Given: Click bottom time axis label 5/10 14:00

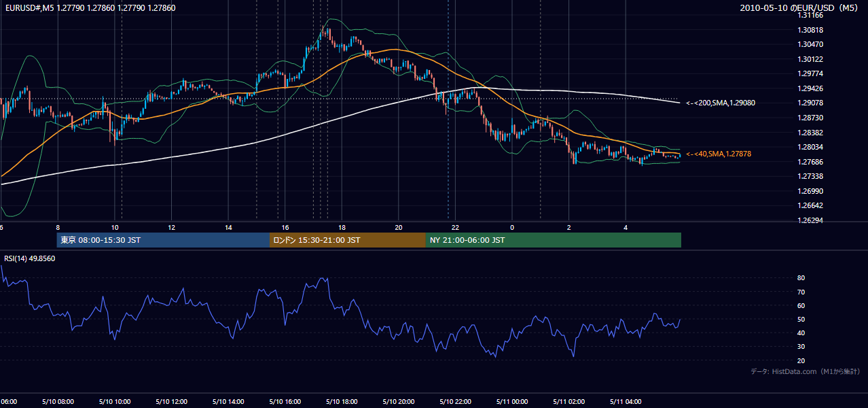Looking at the screenshot, I should click(x=228, y=401).
